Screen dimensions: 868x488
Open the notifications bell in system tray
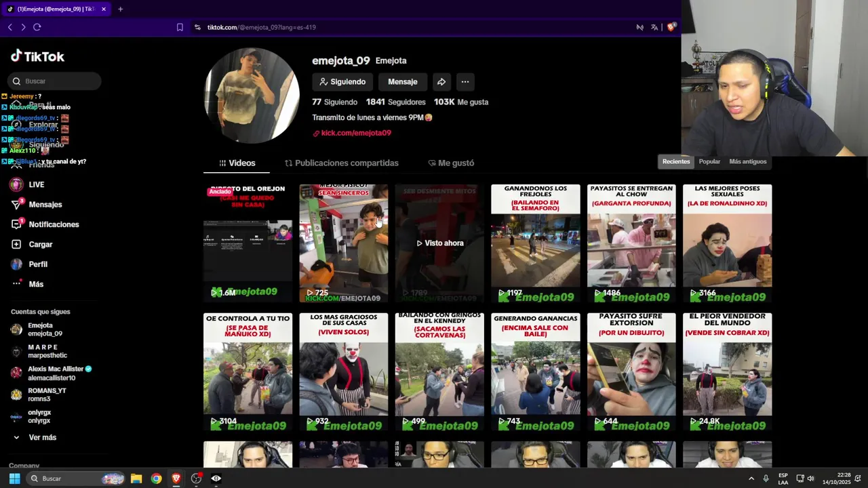click(x=858, y=479)
